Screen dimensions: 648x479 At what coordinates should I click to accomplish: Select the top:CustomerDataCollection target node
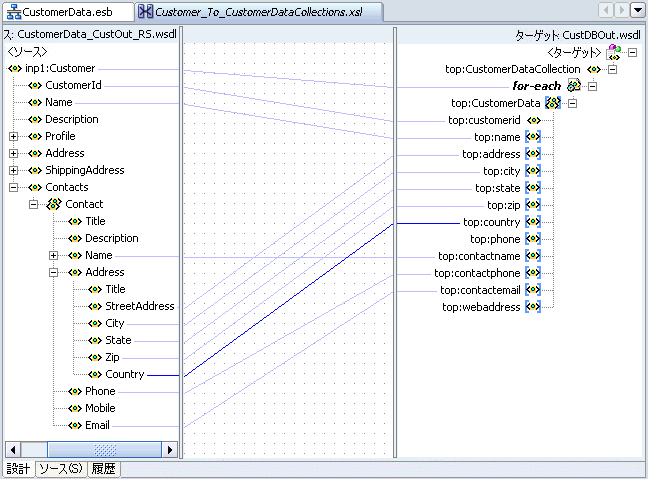[512, 69]
